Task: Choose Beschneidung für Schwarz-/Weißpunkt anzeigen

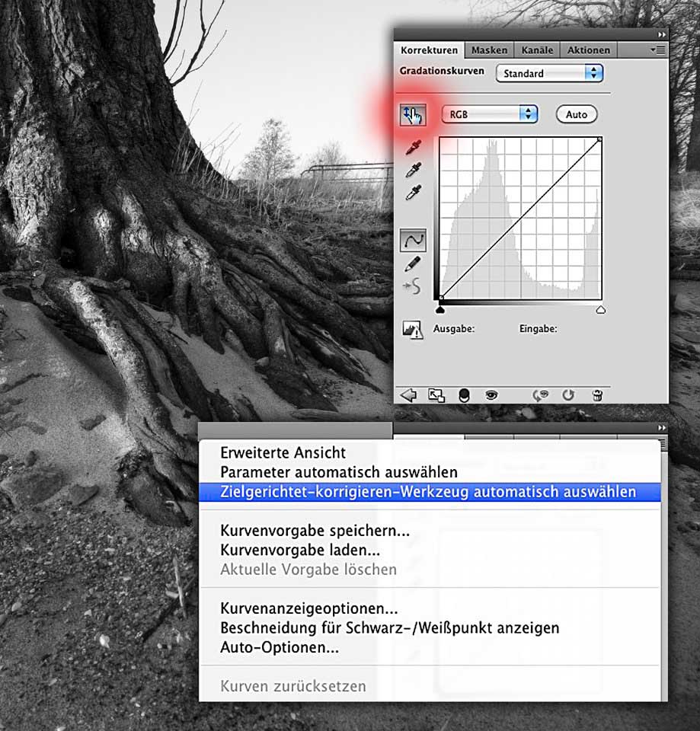Action: point(430,628)
